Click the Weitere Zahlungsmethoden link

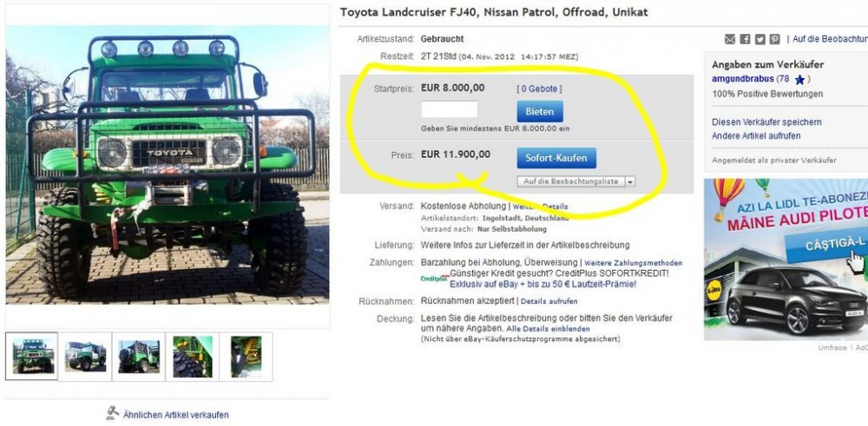tap(634, 263)
